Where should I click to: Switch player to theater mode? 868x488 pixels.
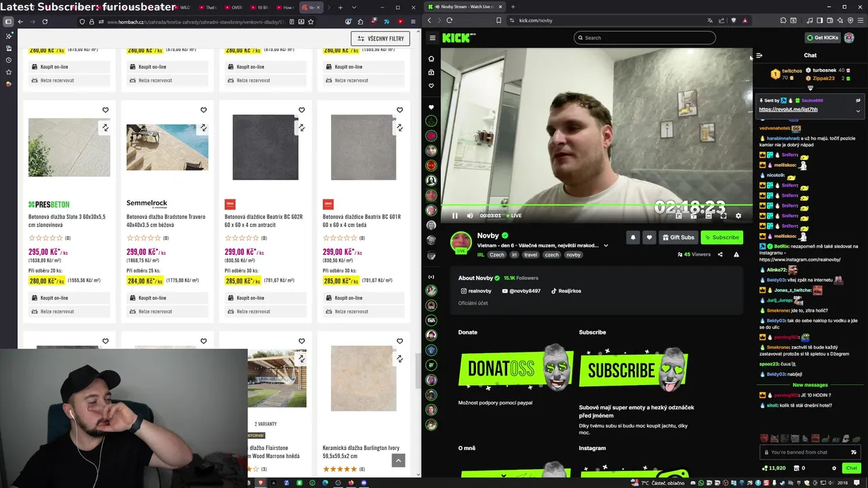point(709,216)
